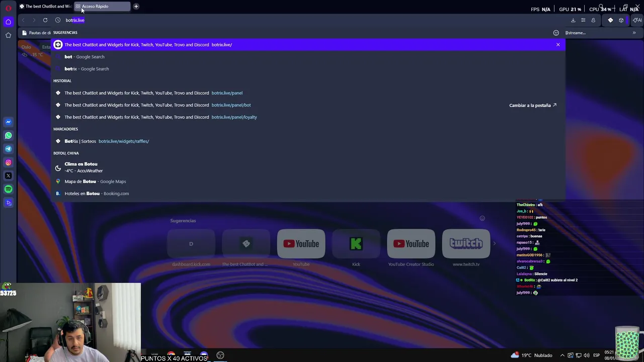Open the BotRix extension icon in toolbar
This screenshot has width=644, height=362.
(x=610, y=20)
